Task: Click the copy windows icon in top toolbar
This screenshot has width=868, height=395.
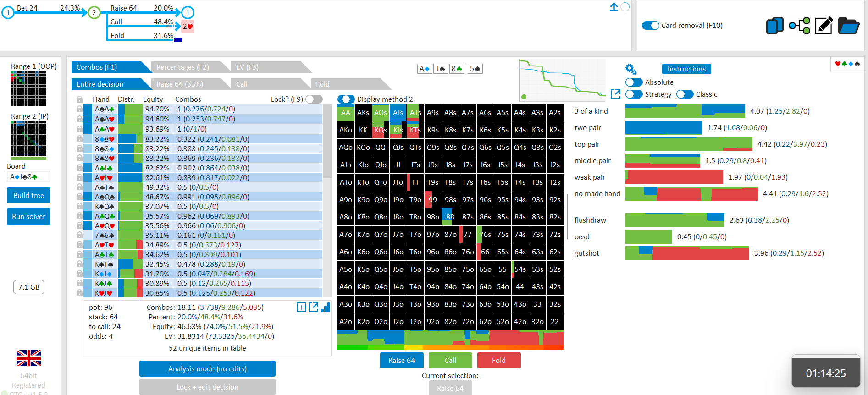Action: [774, 26]
